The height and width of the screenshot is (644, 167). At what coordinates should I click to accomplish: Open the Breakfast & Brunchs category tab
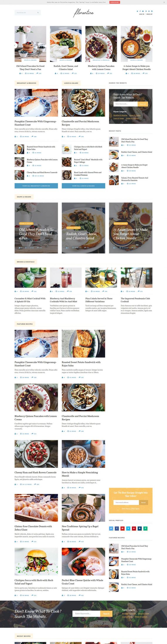pyautogui.click(x=27, y=83)
